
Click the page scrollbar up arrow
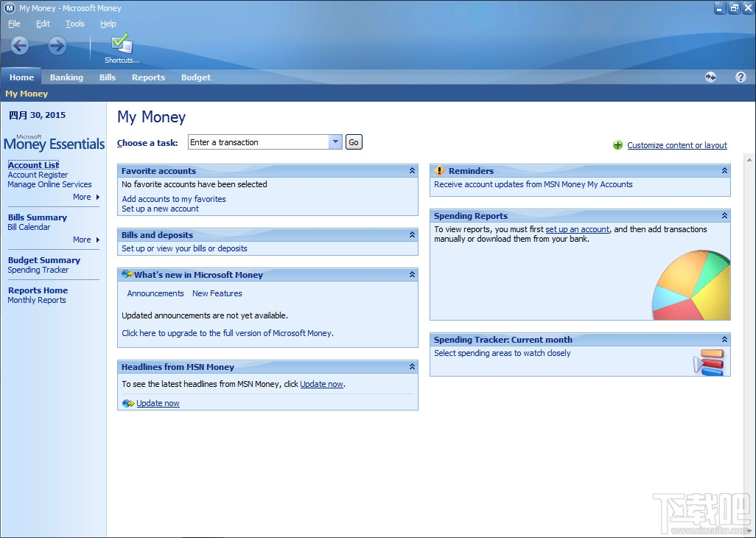(x=749, y=159)
